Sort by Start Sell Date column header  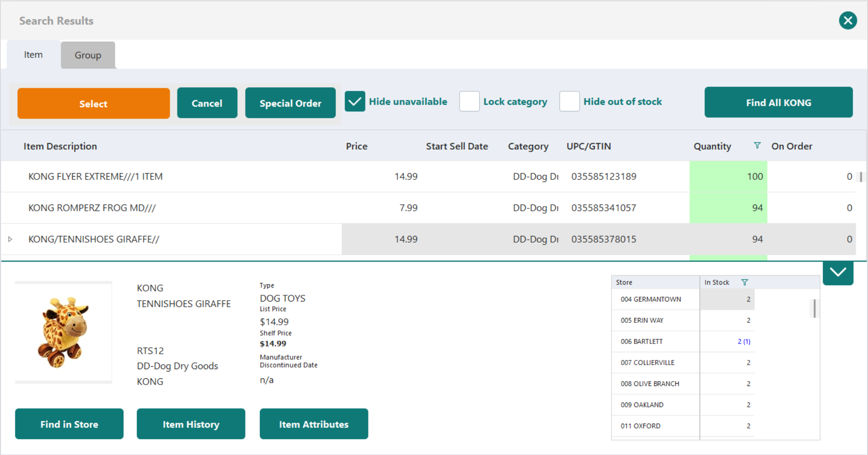[x=457, y=146]
